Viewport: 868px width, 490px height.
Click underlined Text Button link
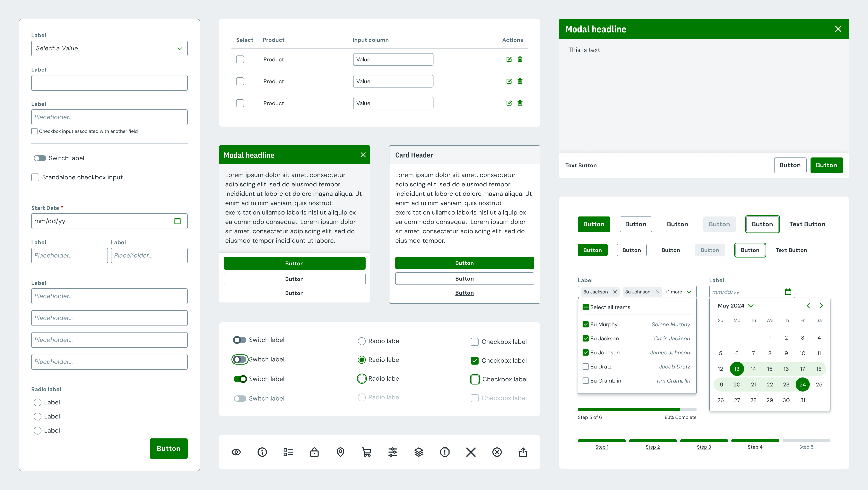click(807, 224)
